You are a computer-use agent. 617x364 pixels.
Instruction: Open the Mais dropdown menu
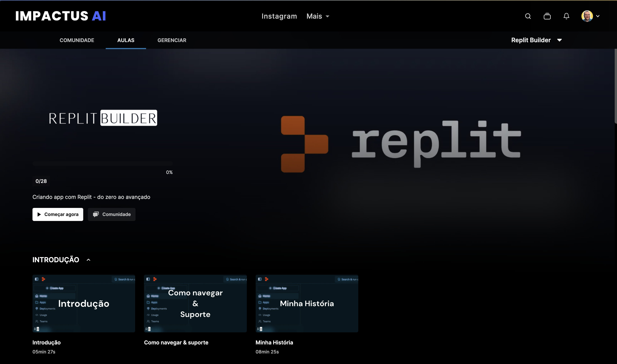point(318,16)
